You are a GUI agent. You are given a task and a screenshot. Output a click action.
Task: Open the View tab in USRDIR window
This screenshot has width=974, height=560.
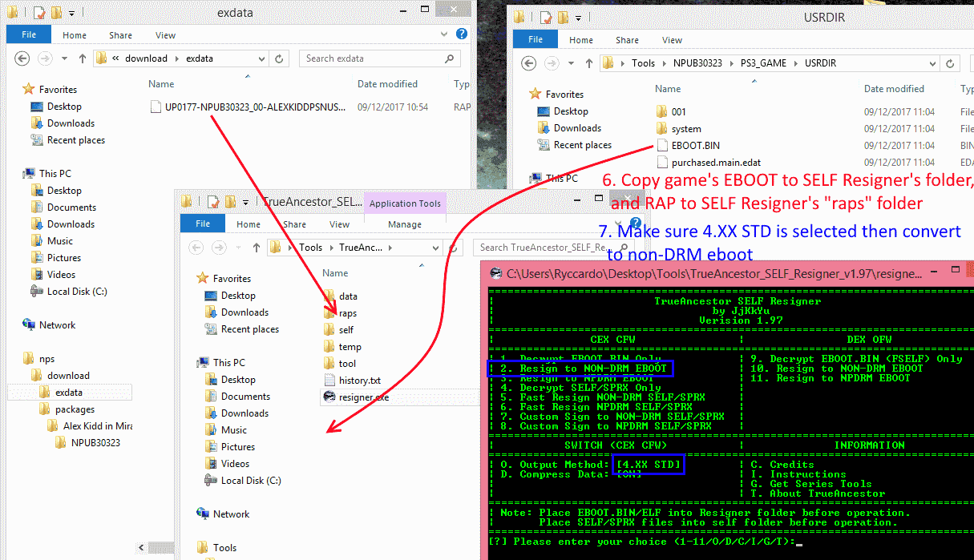pyautogui.click(x=672, y=40)
